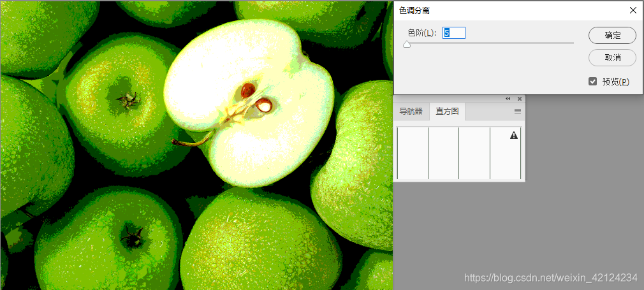Close the 色调分离 dialog
Image resolution: width=644 pixels, height=290 pixels.
tap(633, 11)
